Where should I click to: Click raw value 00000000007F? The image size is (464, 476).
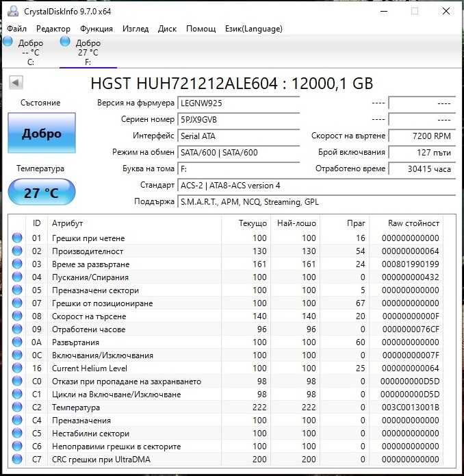[x=411, y=355]
